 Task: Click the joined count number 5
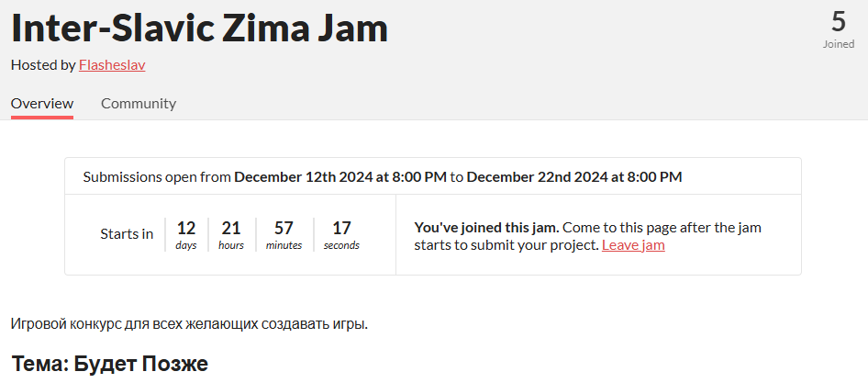pos(839,22)
